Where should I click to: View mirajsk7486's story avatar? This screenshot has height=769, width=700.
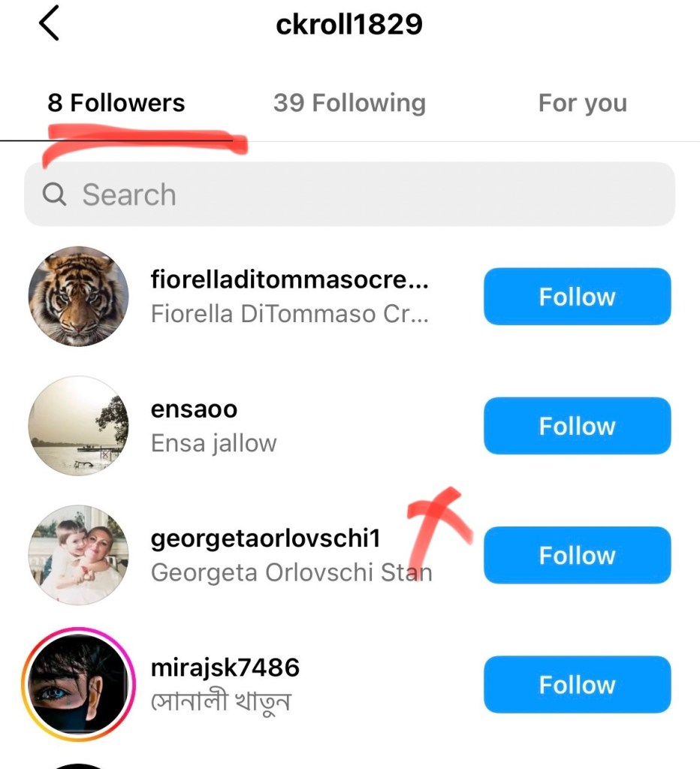point(78,684)
